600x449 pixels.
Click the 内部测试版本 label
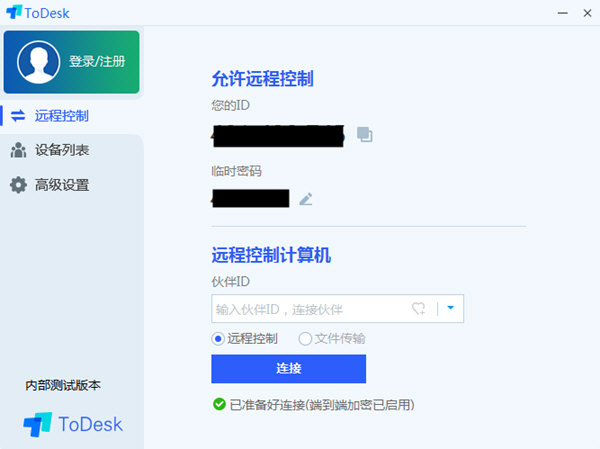pos(63,385)
